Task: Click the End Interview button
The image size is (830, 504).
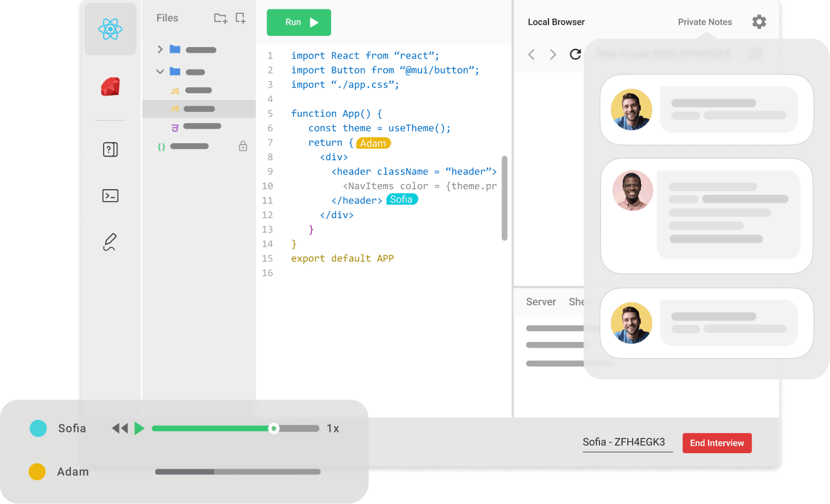Action: (716, 443)
